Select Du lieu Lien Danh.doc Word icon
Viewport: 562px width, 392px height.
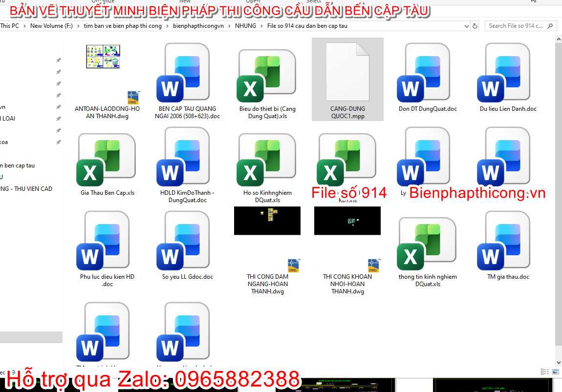click(504, 73)
